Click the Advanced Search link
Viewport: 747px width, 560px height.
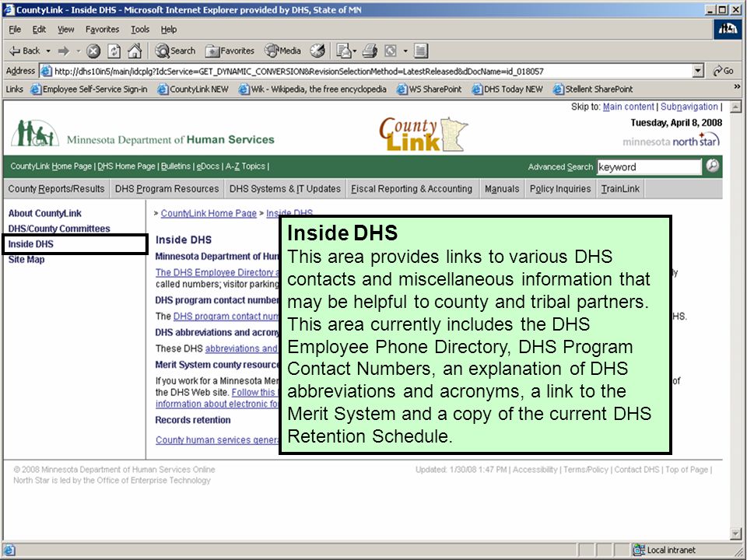click(560, 166)
